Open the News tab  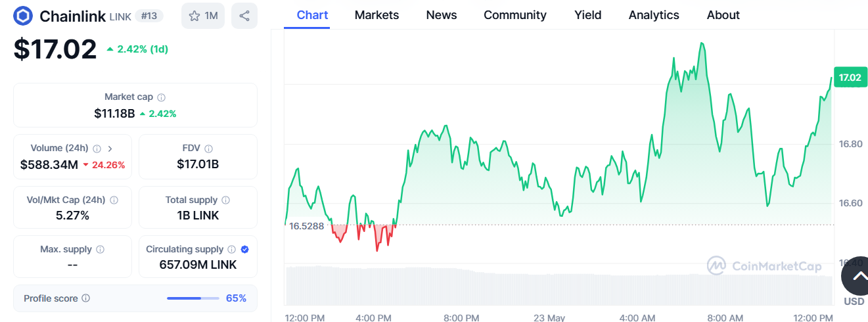pyautogui.click(x=442, y=14)
